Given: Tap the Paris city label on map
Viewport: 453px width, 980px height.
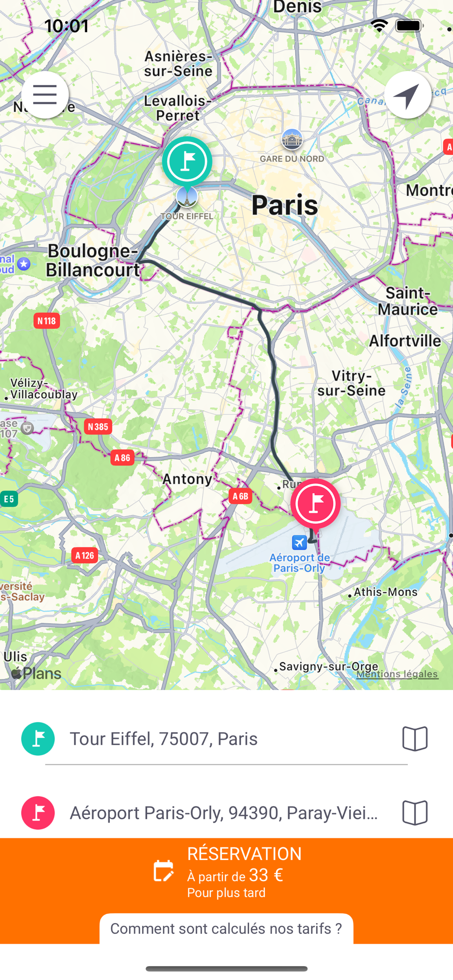Looking at the screenshot, I should point(285,205).
